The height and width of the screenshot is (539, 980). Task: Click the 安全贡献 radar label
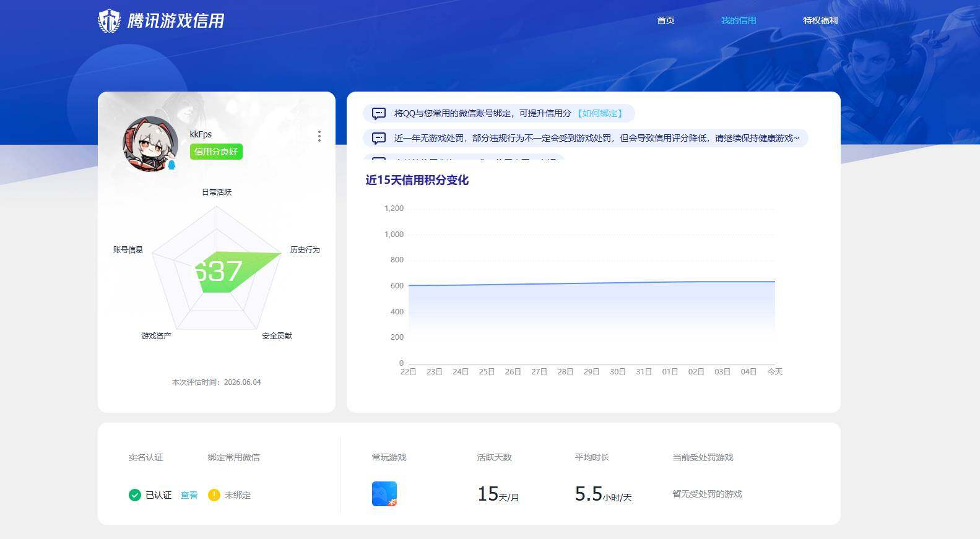pyautogui.click(x=277, y=336)
